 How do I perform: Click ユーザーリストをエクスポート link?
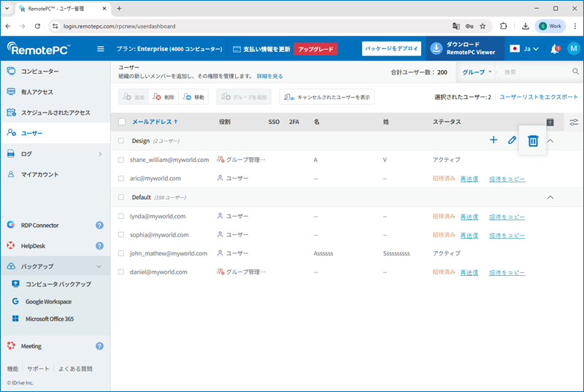[539, 97]
